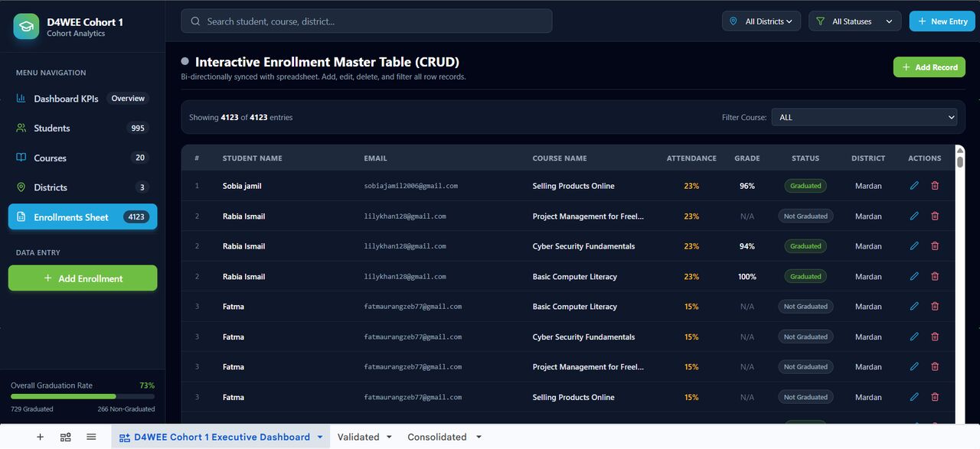Click the New Entry button

[x=942, y=21]
